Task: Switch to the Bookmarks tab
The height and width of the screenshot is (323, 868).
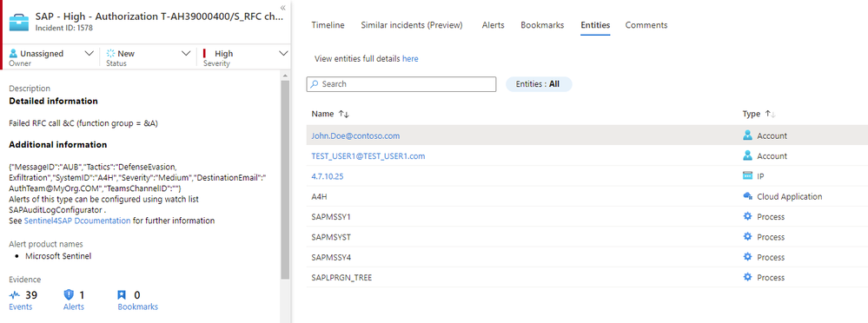Action: 542,25
